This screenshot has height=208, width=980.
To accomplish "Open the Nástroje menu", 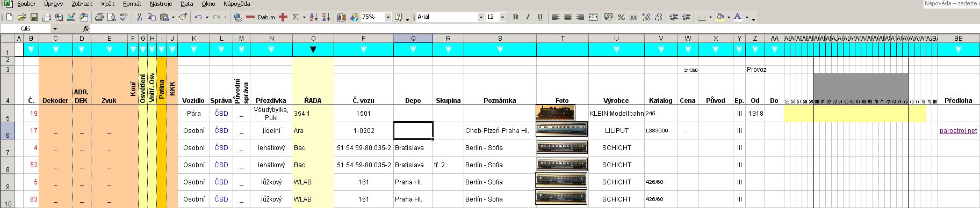I will pyautogui.click(x=161, y=4).
